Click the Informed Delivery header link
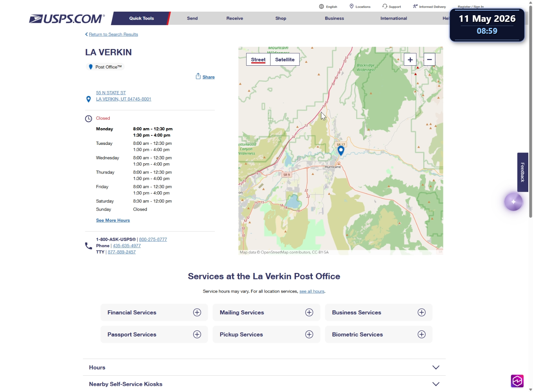 click(432, 7)
